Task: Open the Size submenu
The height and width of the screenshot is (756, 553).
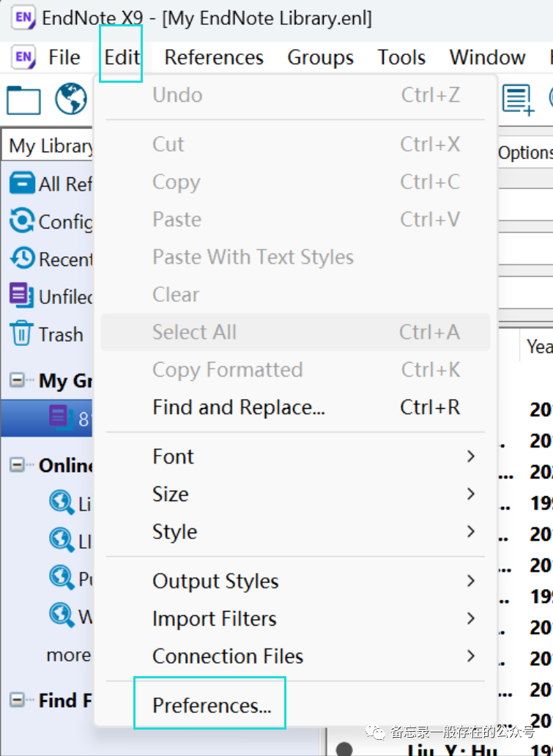Action: click(296, 494)
